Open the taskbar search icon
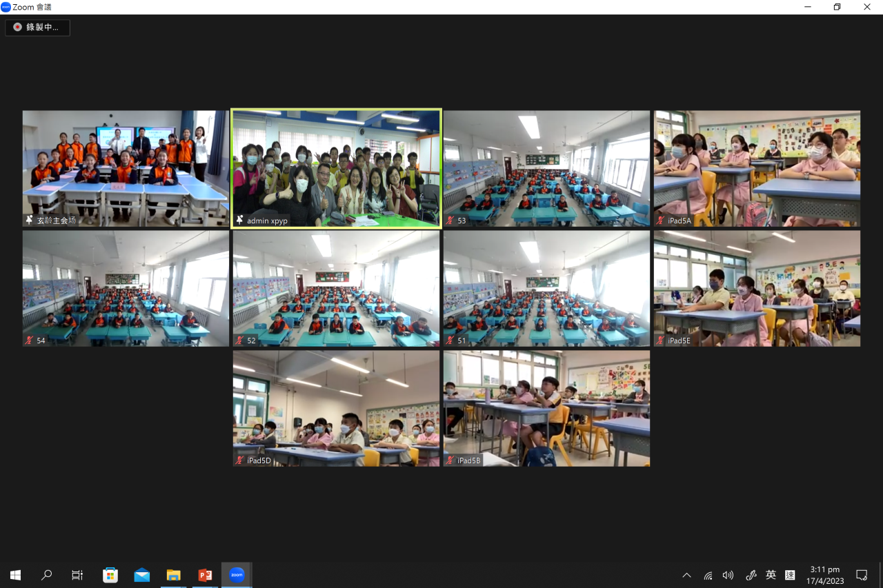The height and width of the screenshot is (588, 883). (x=46, y=575)
